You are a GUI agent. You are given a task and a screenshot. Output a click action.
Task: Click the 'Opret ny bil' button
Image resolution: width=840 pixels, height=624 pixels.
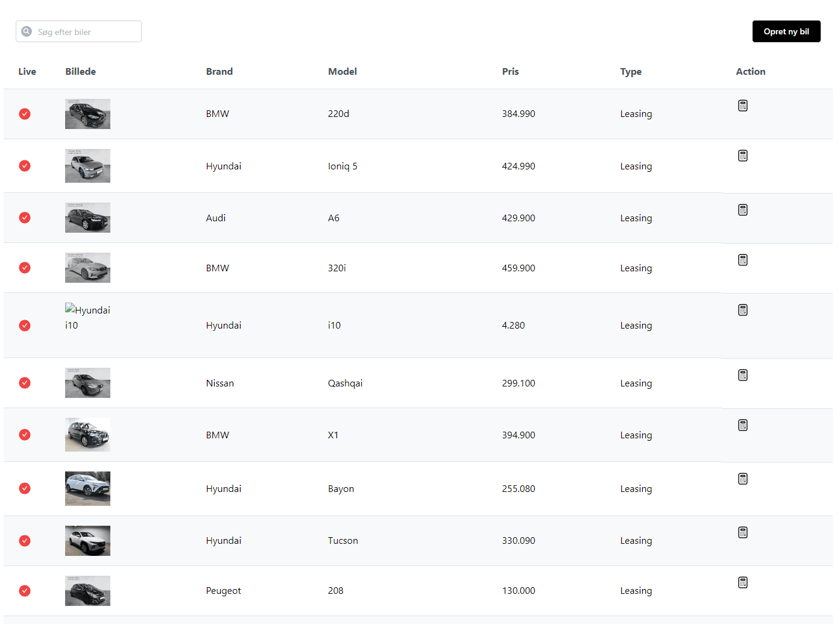[786, 31]
